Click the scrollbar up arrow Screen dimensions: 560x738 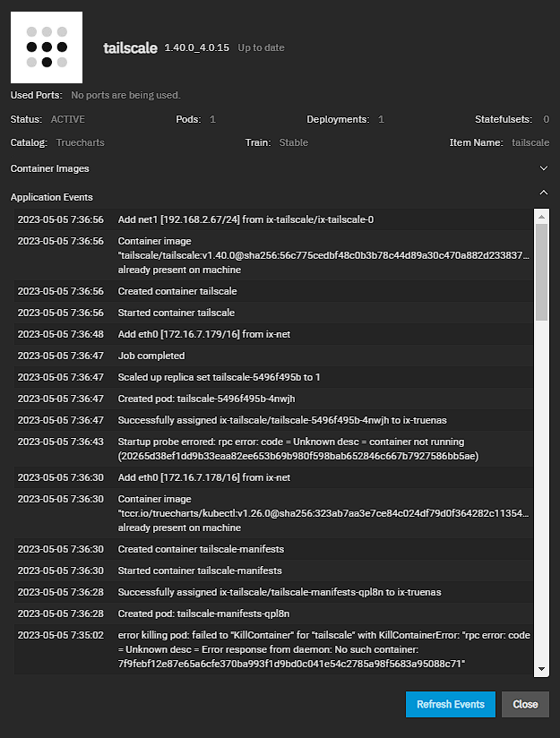point(541,217)
